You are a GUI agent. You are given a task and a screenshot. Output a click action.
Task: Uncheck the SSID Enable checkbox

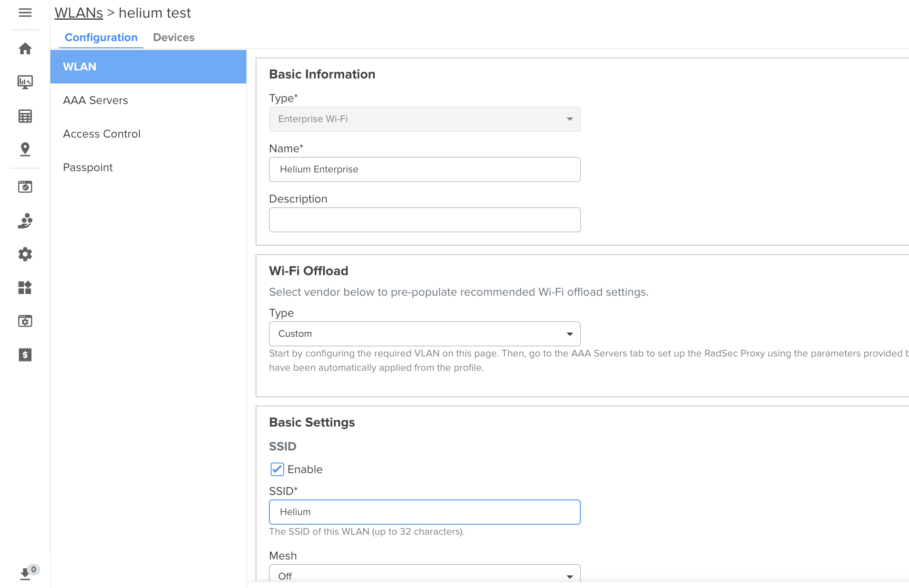pyautogui.click(x=277, y=469)
